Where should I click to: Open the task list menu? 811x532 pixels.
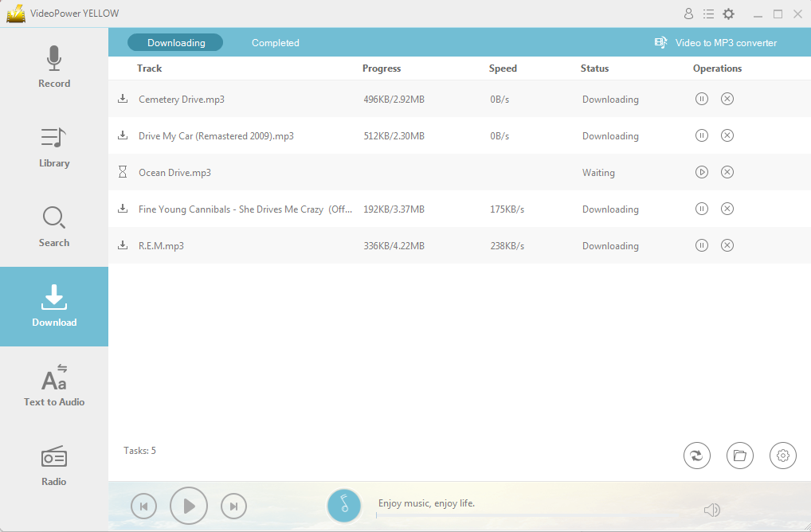(708, 14)
